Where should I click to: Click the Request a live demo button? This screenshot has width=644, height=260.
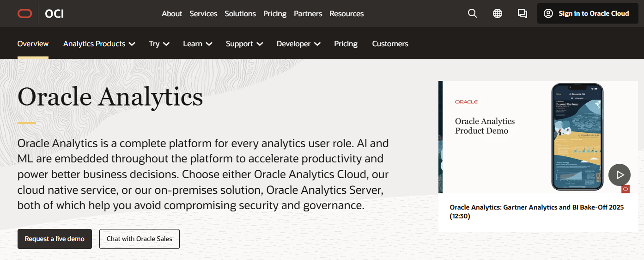[x=55, y=239]
